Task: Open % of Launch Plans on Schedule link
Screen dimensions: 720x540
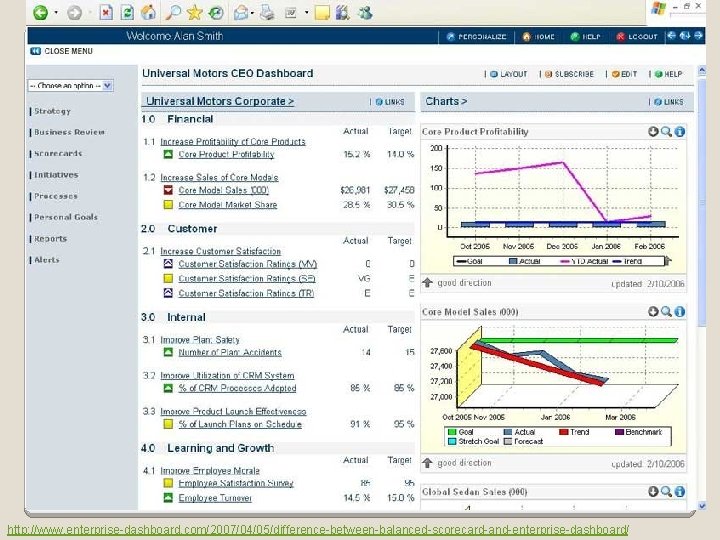Action: (x=240, y=424)
